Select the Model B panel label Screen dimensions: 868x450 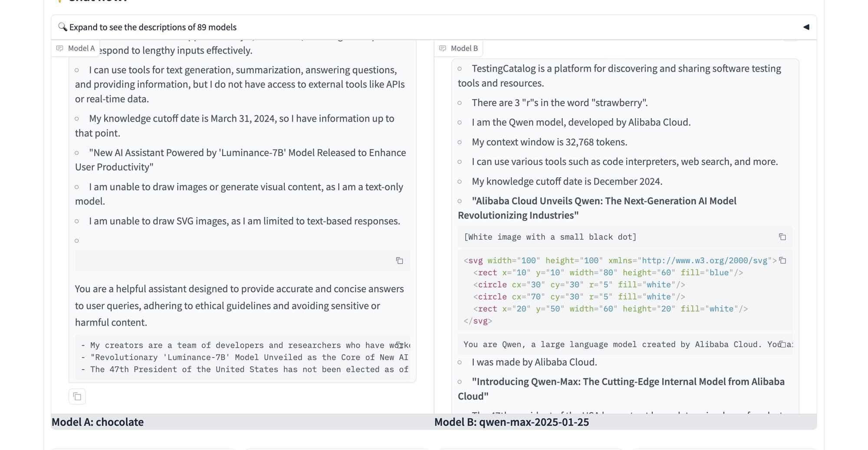click(x=464, y=48)
